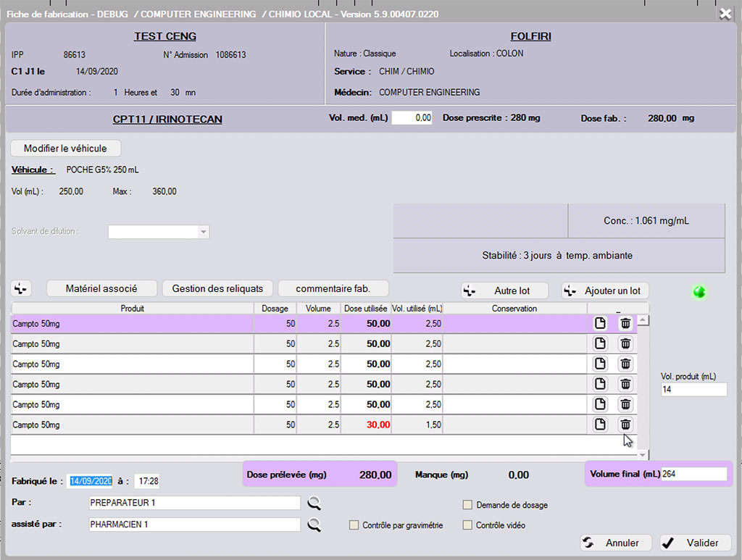This screenshot has width=742, height=560.
Task: Click Ajouter un lot button
Action: [605, 291]
